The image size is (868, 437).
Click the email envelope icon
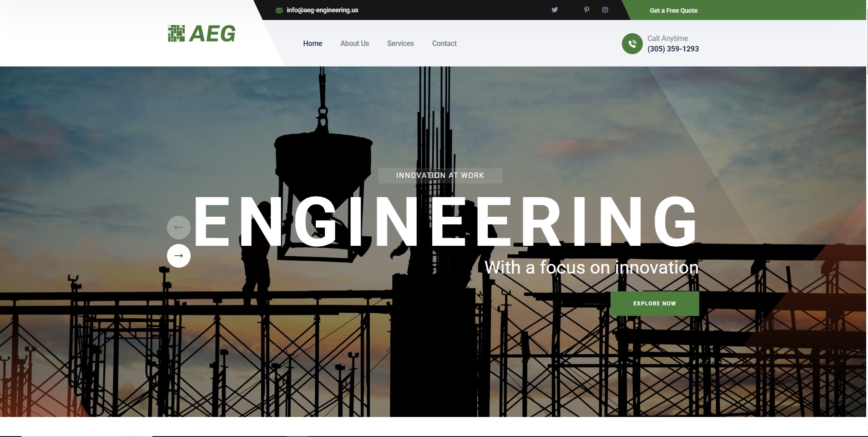point(279,10)
